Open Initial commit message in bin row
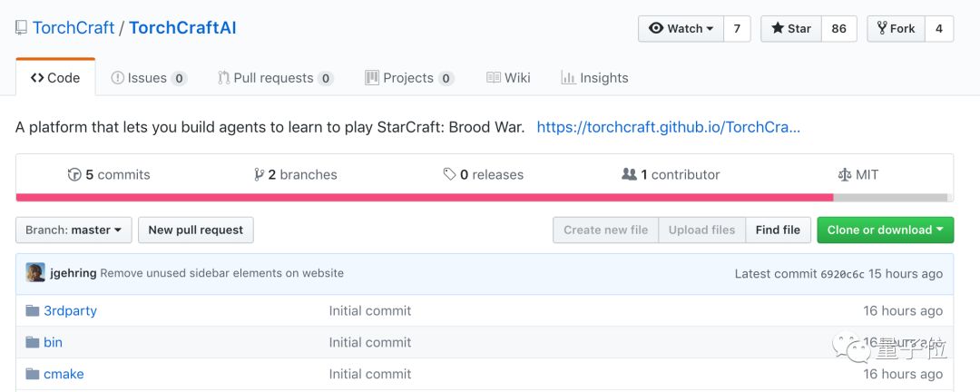 [370, 343]
